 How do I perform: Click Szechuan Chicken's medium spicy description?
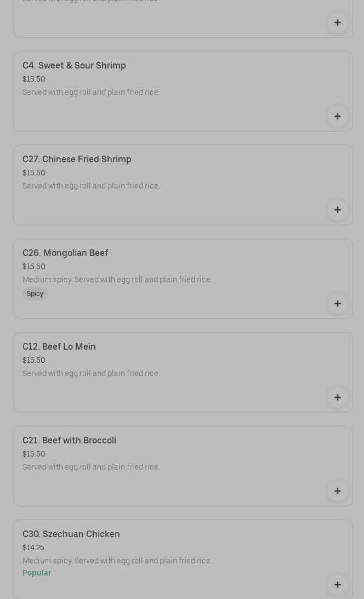117,561
